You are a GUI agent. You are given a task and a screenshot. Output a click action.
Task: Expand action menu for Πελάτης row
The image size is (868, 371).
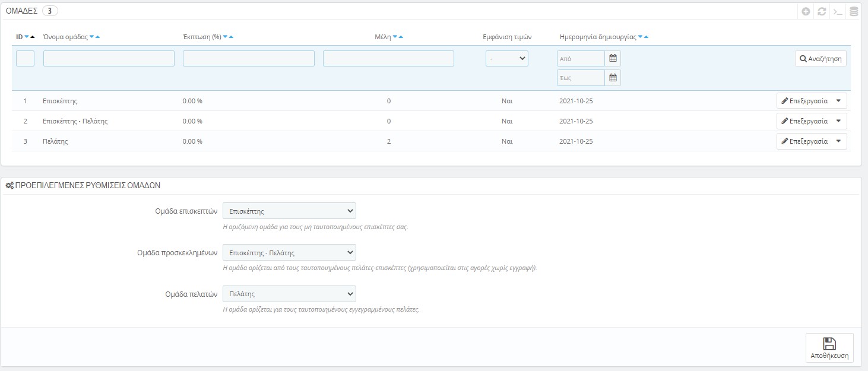pyautogui.click(x=838, y=141)
